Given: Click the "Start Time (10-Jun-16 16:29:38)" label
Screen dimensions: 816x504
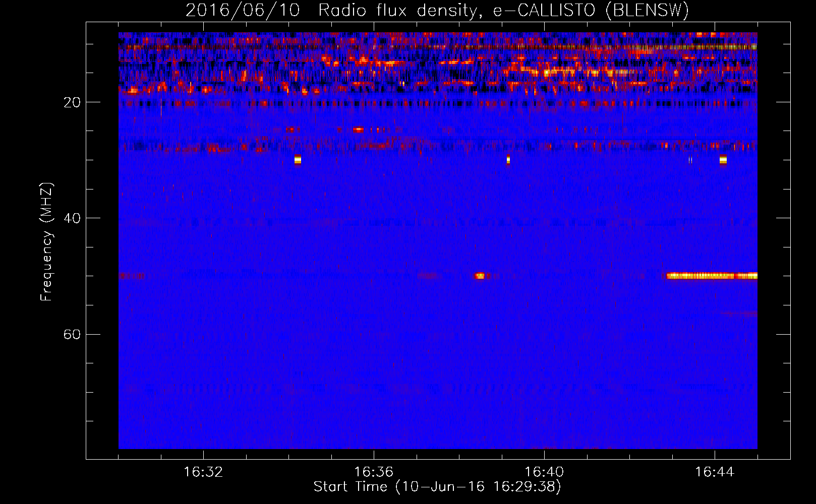Looking at the screenshot, I should point(437,487).
